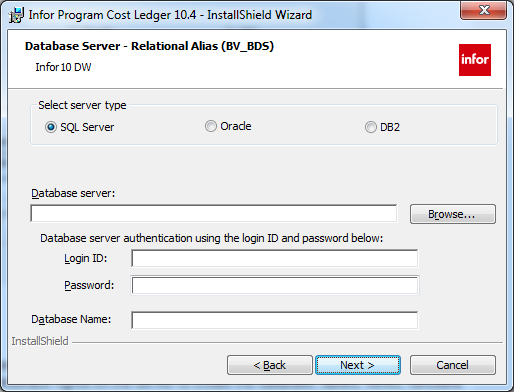The image size is (514, 392).
Task: Click the DB2 label text
Action: pyautogui.click(x=390, y=127)
